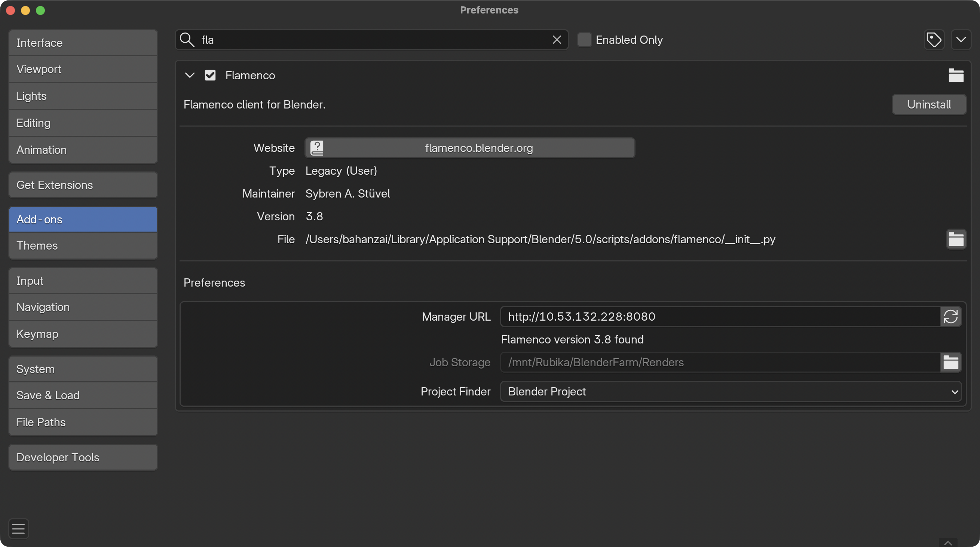Edit the Manager URL field
The width and height of the screenshot is (980, 547).
point(720,316)
